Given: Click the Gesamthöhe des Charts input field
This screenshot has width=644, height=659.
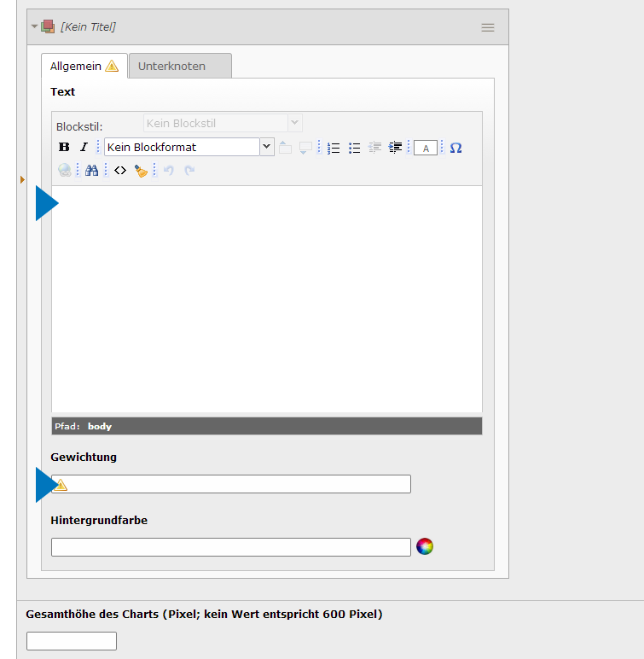Looking at the screenshot, I should [72, 641].
